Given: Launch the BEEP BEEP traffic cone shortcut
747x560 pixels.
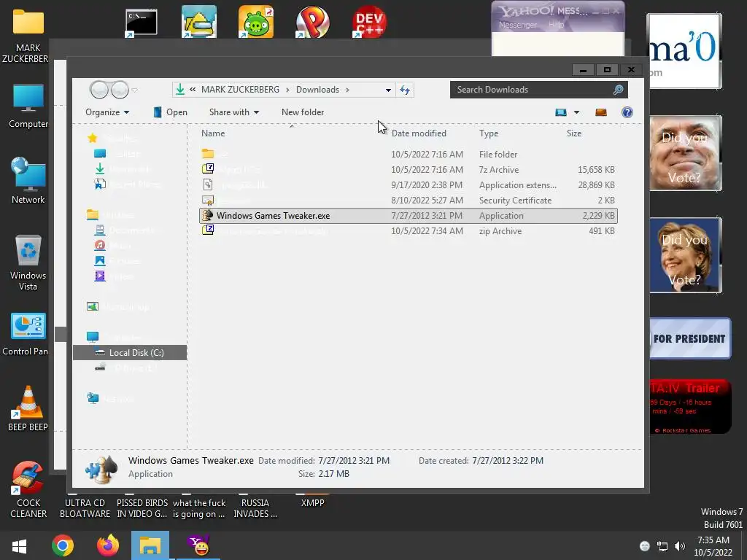Looking at the screenshot, I should (28, 408).
